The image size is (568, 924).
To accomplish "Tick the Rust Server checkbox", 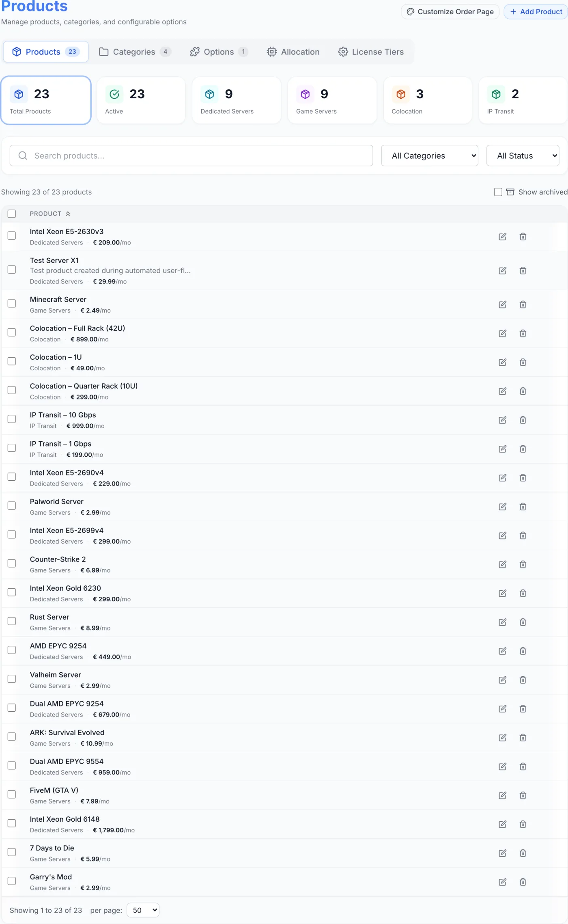I will 12,621.
